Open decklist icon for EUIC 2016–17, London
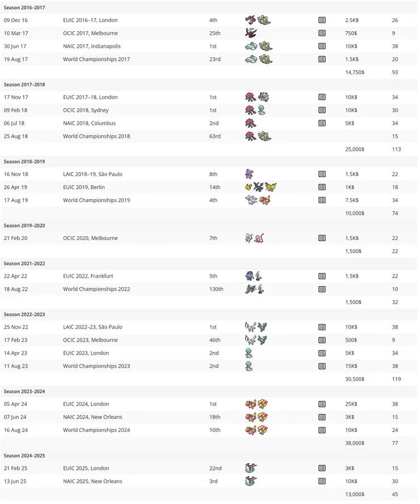420x504 pixels. point(322,20)
